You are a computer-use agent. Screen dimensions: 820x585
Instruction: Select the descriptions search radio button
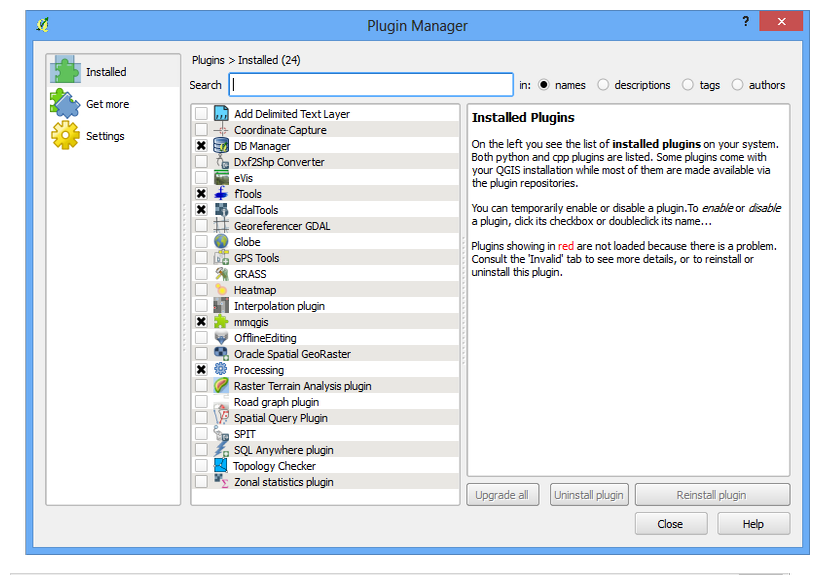point(603,85)
